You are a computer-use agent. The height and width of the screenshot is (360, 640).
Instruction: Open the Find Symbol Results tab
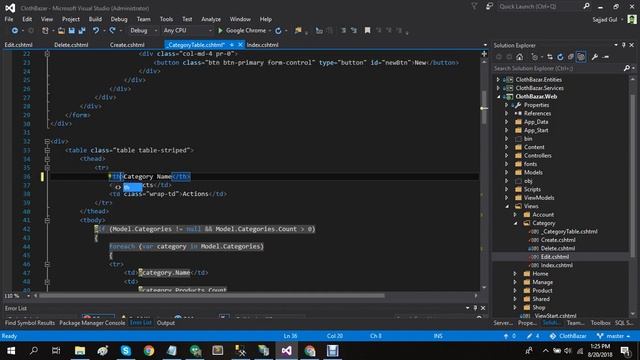[x=29, y=323]
